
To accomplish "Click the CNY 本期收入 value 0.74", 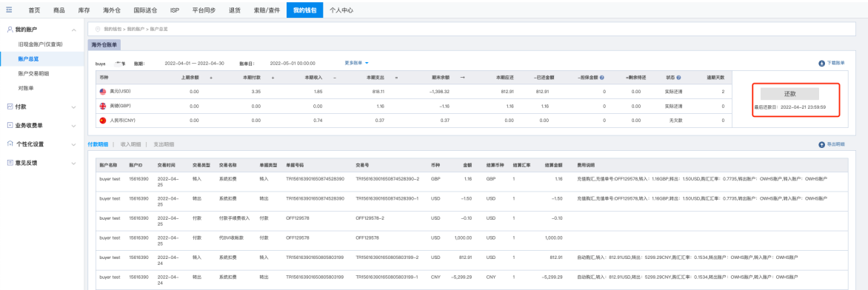I will pos(318,120).
